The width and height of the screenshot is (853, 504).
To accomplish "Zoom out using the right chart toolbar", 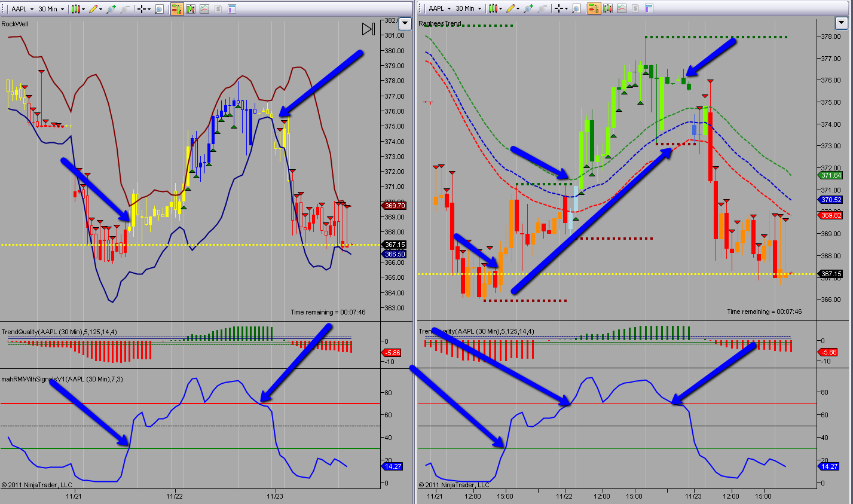I will 542,9.
